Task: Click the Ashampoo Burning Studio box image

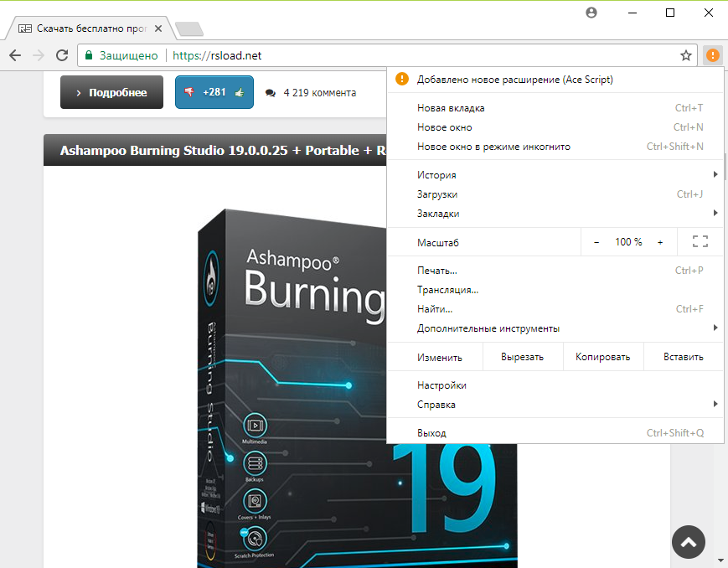Action: 292,388
